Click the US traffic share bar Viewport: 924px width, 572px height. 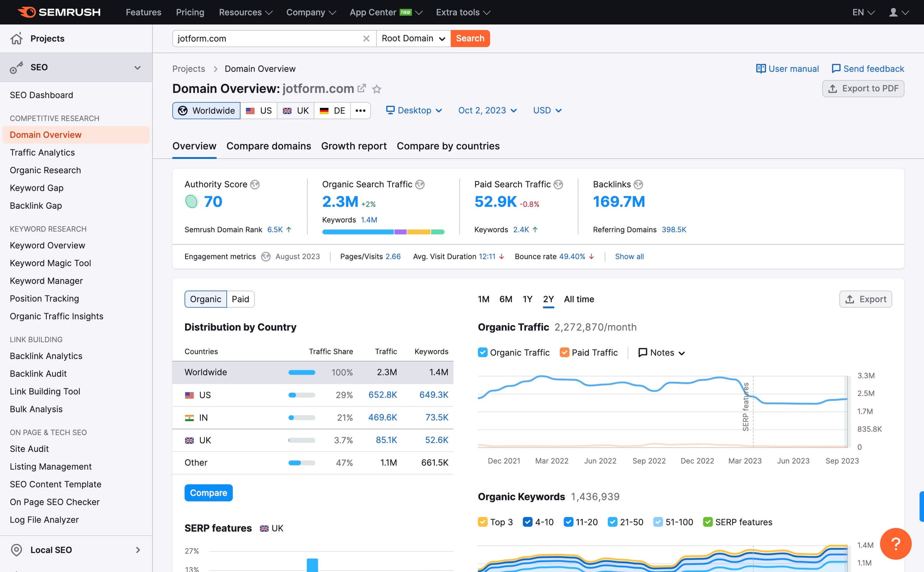302,395
